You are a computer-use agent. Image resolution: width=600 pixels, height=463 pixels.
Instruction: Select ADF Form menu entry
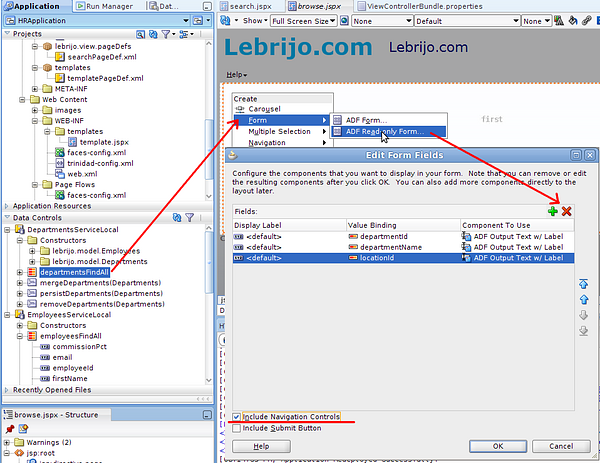click(365, 120)
